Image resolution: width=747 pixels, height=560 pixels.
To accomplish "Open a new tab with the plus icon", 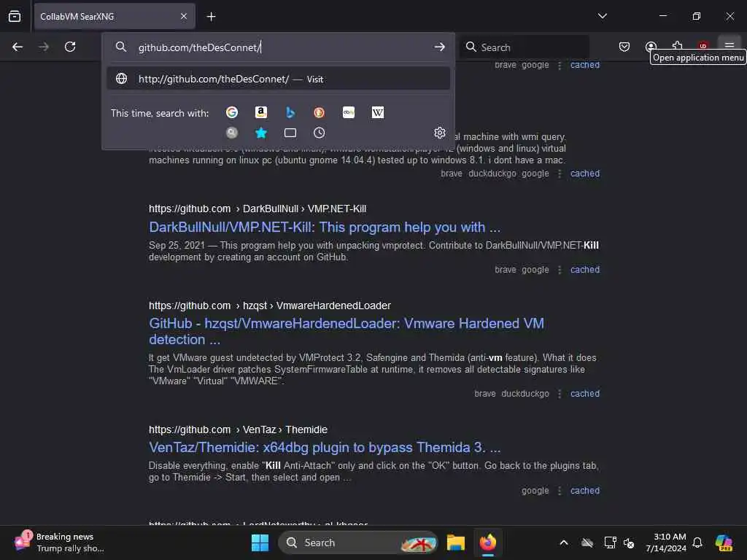I will pos(211,17).
